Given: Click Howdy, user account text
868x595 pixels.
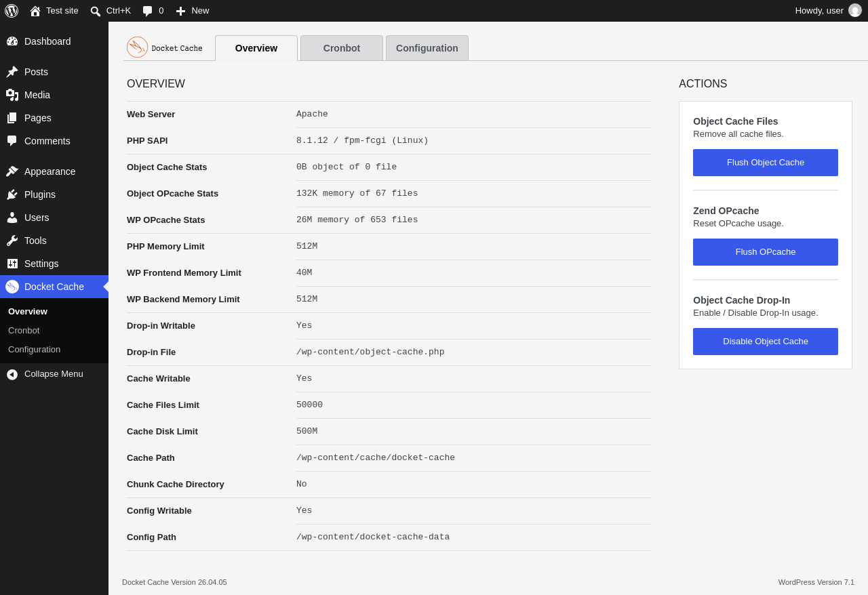Looking at the screenshot, I should [819, 11].
